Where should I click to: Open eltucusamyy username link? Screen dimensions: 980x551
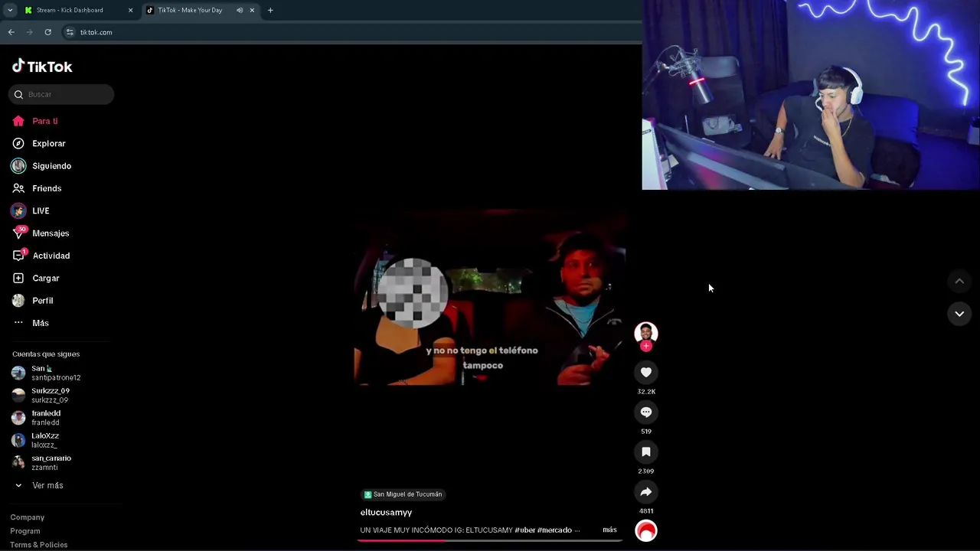click(x=386, y=513)
